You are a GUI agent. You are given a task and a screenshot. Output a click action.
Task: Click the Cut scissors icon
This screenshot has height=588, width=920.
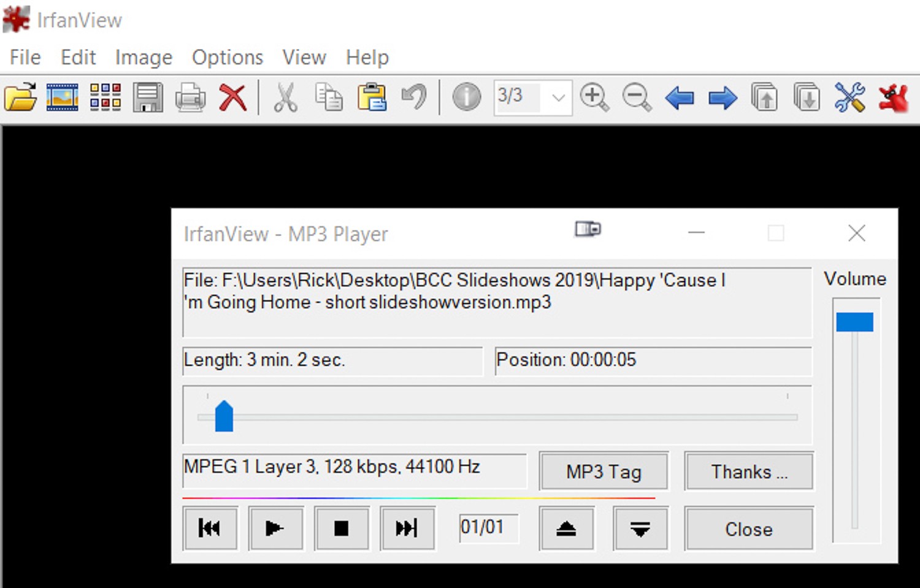click(x=285, y=97)
